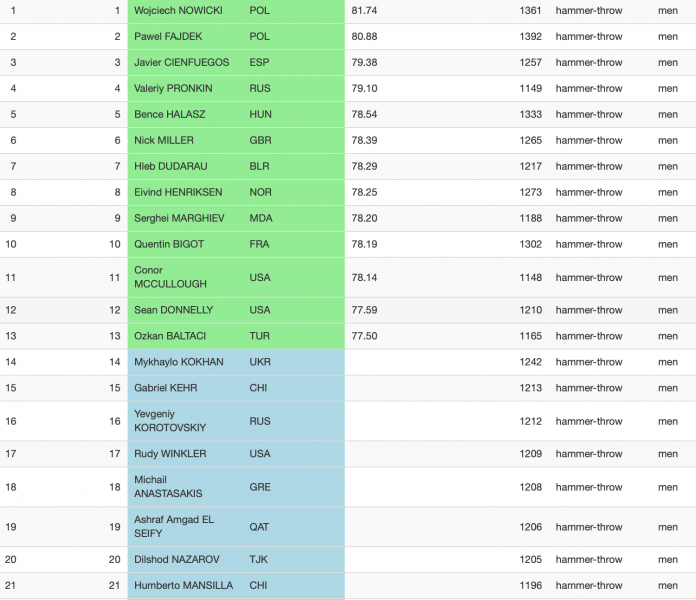The image size is (696, 600).
Task: Click MDA country code for Serghei MARGHIEV
Action: click(x=261, y=218)
